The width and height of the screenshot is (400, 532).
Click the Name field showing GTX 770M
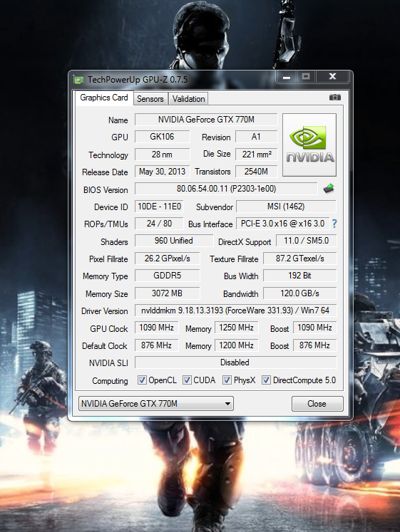click(206, 120)
